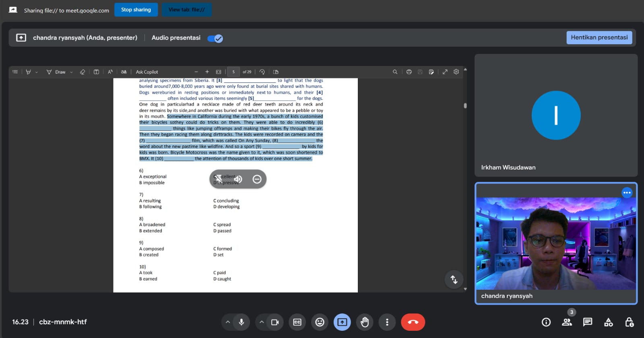
Task: Expand audio settings arrow beside microphone
Action: click(228, 322)
